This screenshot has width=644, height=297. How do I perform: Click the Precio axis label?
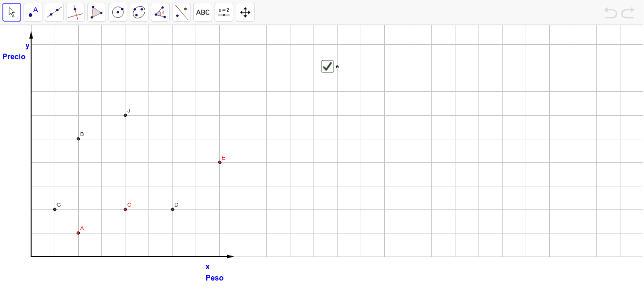pyautogui.click(x=14, y=57)
